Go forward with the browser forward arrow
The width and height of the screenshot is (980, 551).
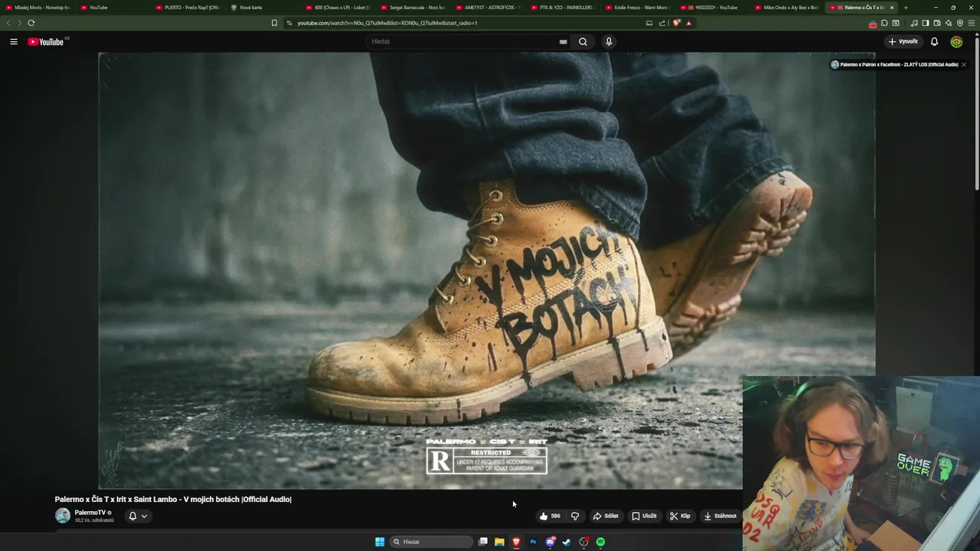(18, 23)
